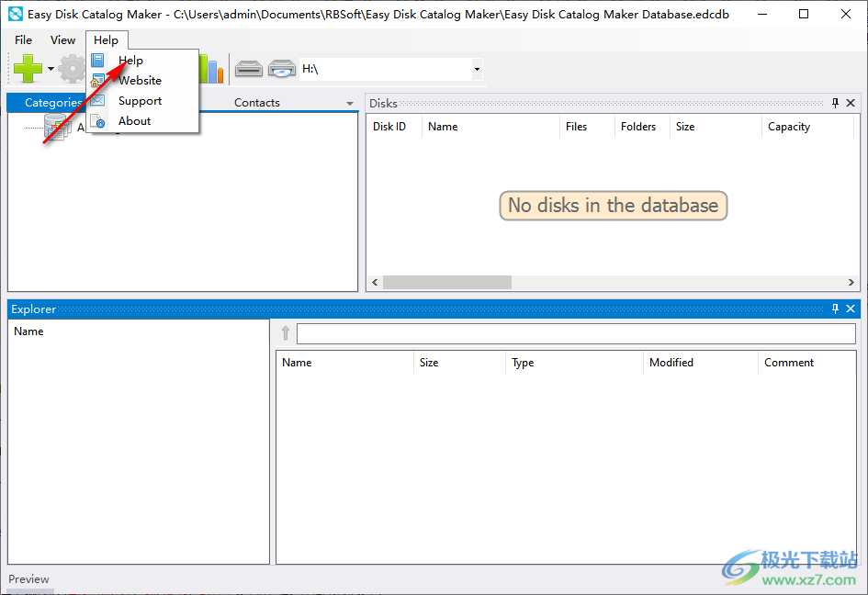
Task: Expand the H:\ drive dropdown arrow
Action: [477, 69]
